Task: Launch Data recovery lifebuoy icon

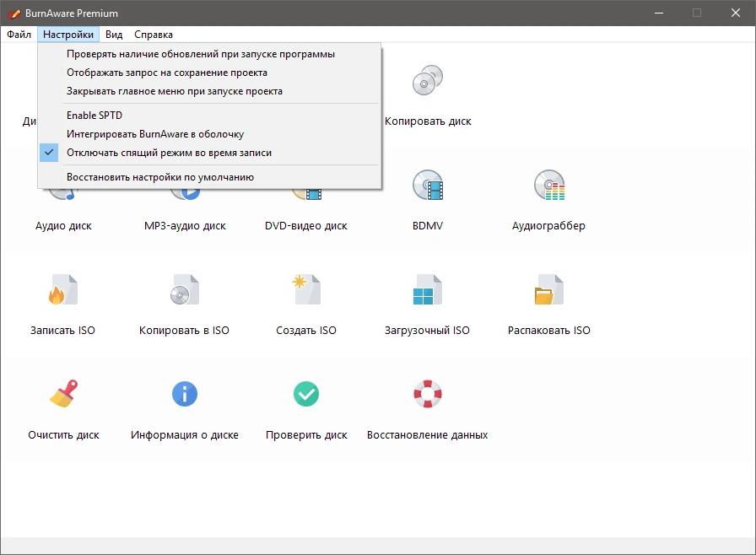Action: (x=428, y=394)
